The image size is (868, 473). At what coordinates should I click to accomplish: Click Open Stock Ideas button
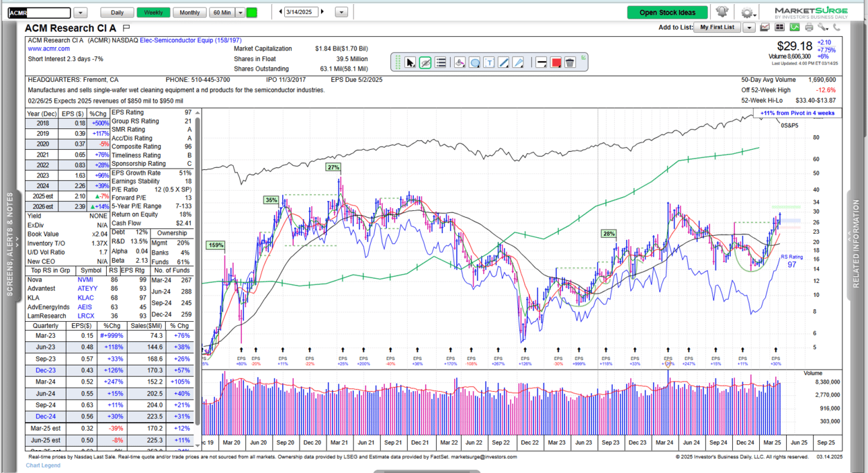coord(667,12)
